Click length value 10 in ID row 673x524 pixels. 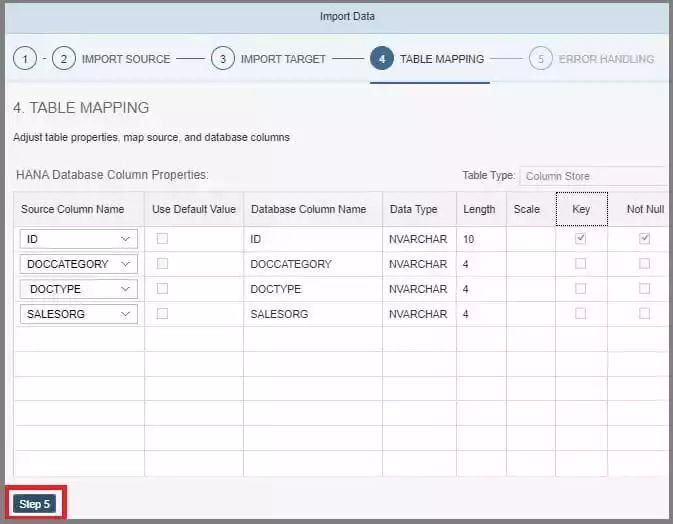(468, 239)
